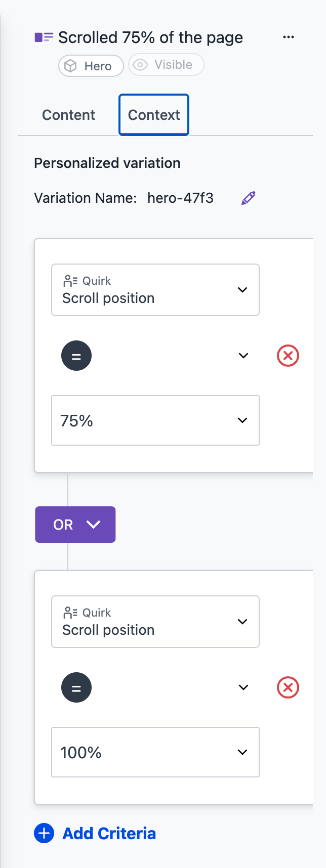Open the three-dots more options menu
This screenshot has width=326, height=868.
pyautogui.click(x=289, y=37)
